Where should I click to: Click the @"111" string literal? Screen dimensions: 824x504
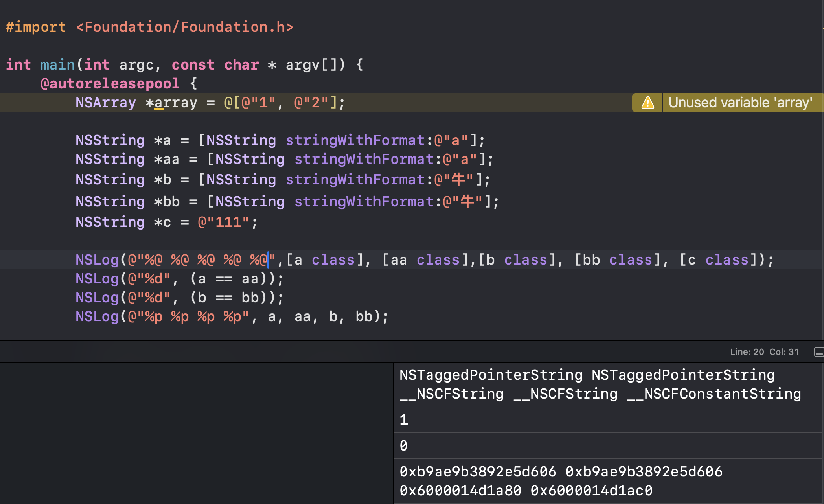click(223, 223)
